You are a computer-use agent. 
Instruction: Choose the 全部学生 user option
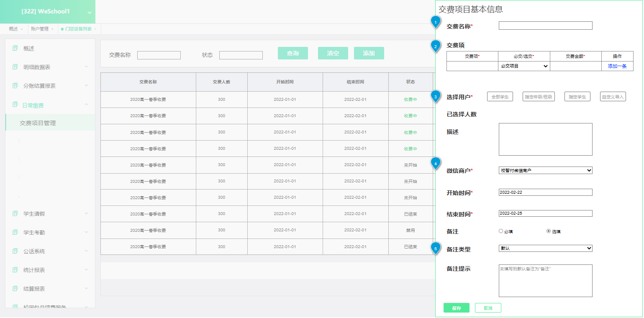pyautogui.click(x=500, y=97)
